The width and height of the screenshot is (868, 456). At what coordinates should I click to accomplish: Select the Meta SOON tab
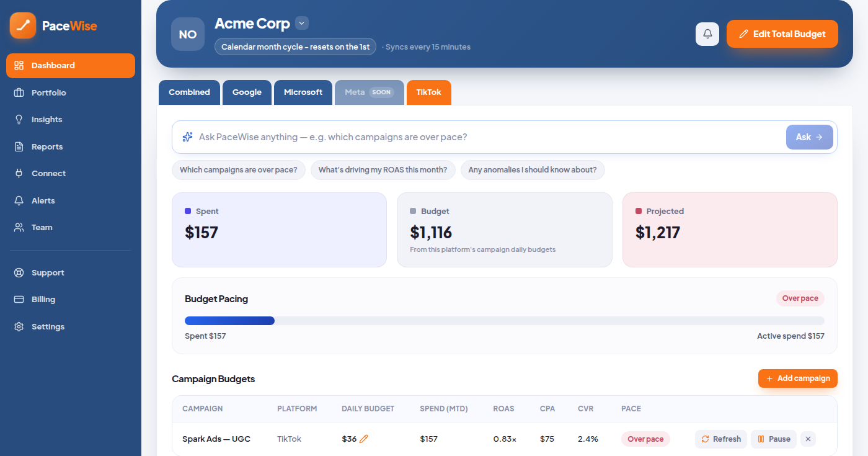(370, 92)
